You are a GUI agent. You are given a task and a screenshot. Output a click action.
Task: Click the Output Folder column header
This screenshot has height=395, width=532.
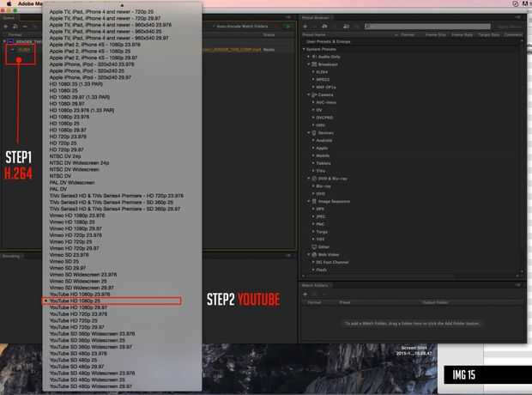(435, 302)
